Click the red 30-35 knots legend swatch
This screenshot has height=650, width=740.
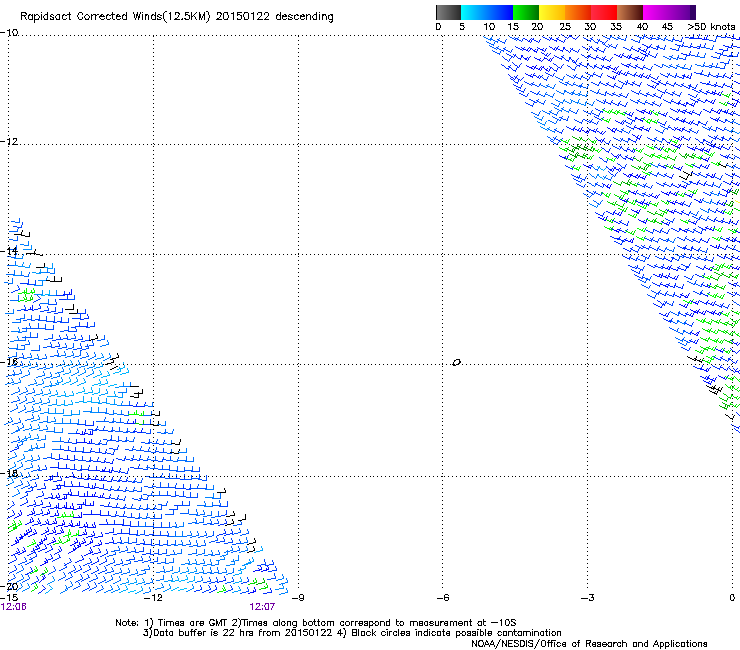coord(604,12)
